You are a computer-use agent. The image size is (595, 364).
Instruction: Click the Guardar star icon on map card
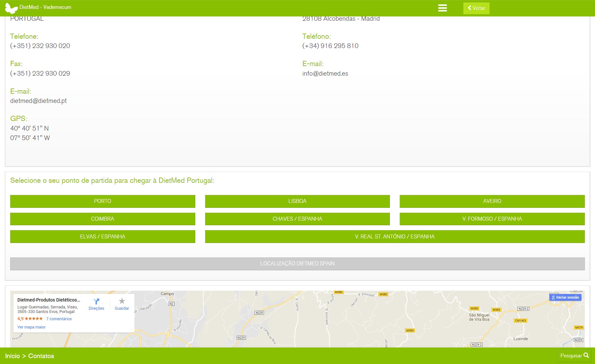(122, 301)
